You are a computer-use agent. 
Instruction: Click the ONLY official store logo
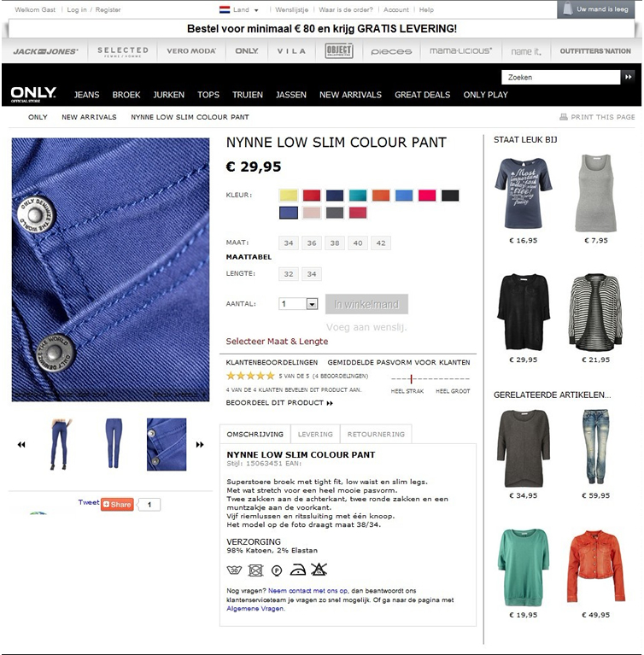click(33, 94)
